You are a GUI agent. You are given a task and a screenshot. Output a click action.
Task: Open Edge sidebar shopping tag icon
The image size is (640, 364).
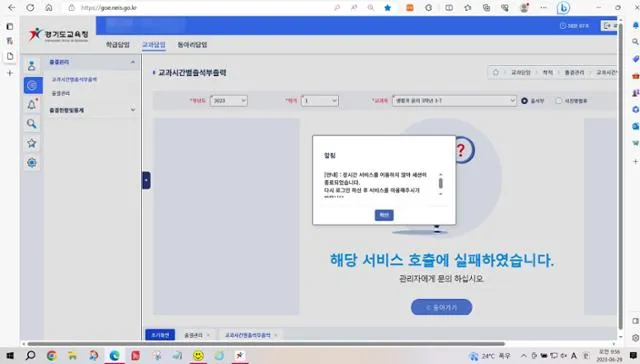point(635,59)
